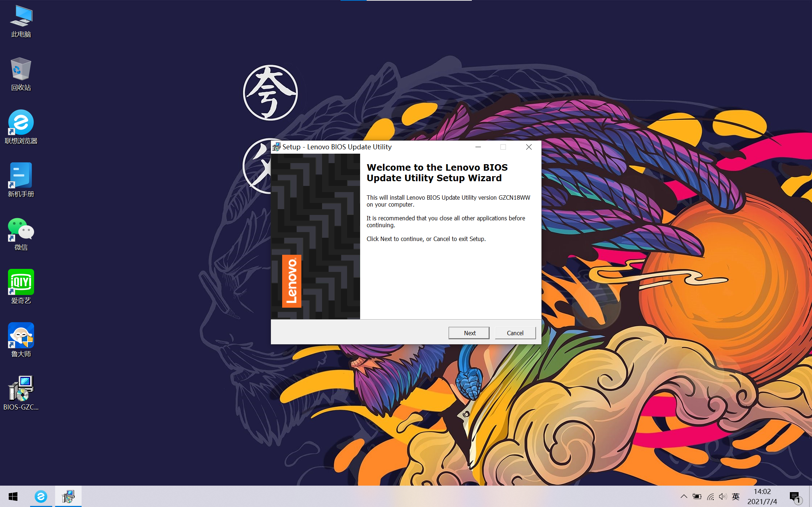This screenshot has height=507, width=812.
Task: Select the BIOS-GZC installer file on the desktop
Action: pos(21,393)
